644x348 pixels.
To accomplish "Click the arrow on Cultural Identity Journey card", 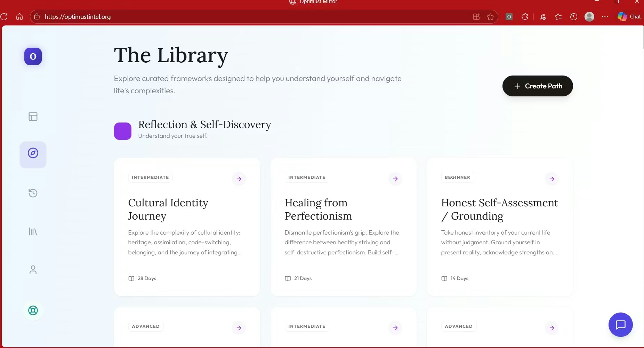I will (239, 179).
